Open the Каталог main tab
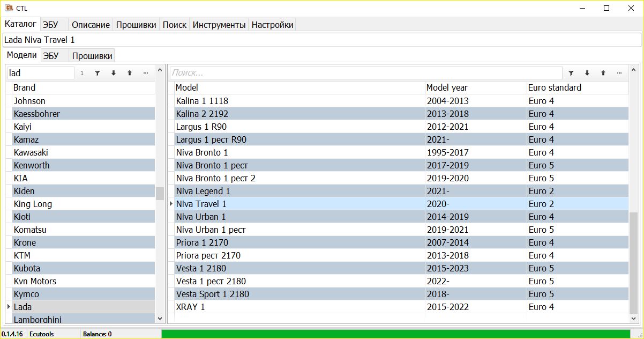This screenshot has height=339, width=644. [20, 24]
